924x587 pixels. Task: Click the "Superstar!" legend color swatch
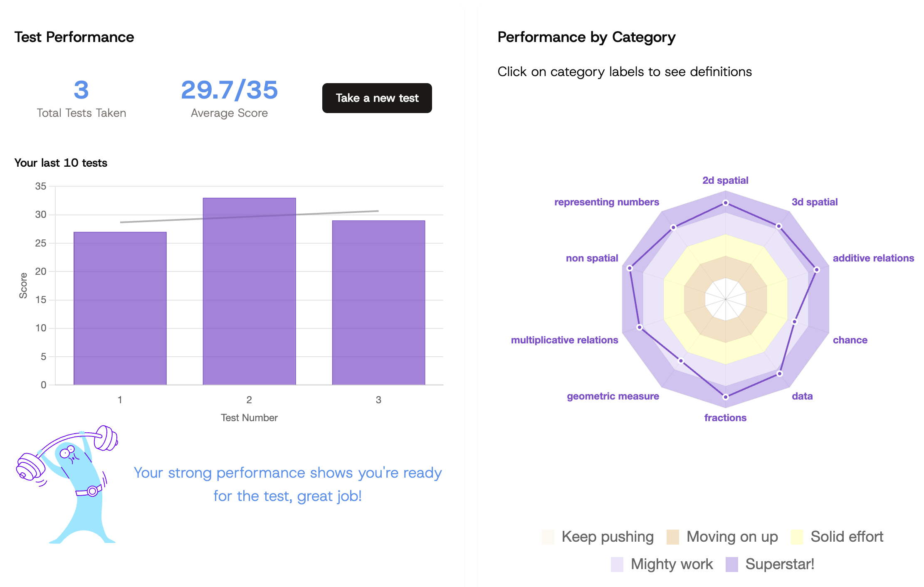point(731,564)
